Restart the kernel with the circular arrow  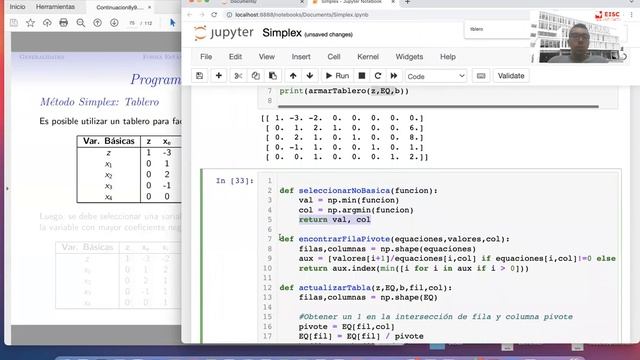click(378, 76)
